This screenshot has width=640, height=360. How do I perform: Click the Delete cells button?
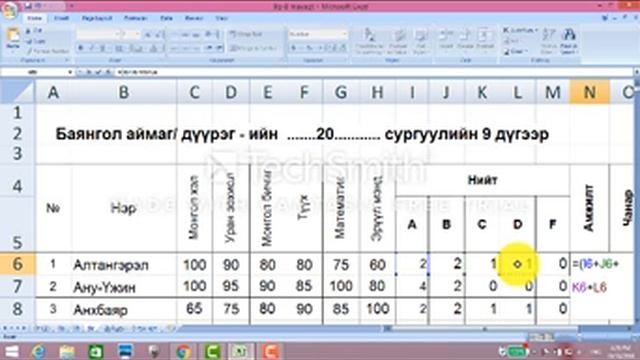coord(465,40)
